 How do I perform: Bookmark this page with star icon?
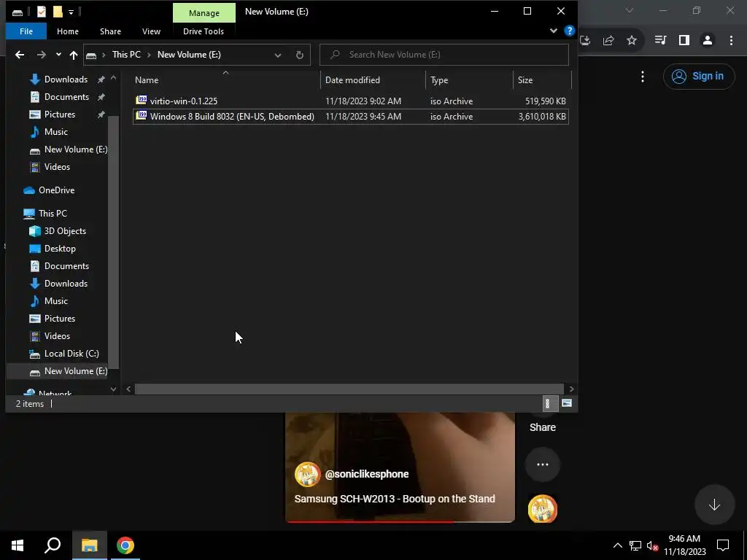(632, 41)
